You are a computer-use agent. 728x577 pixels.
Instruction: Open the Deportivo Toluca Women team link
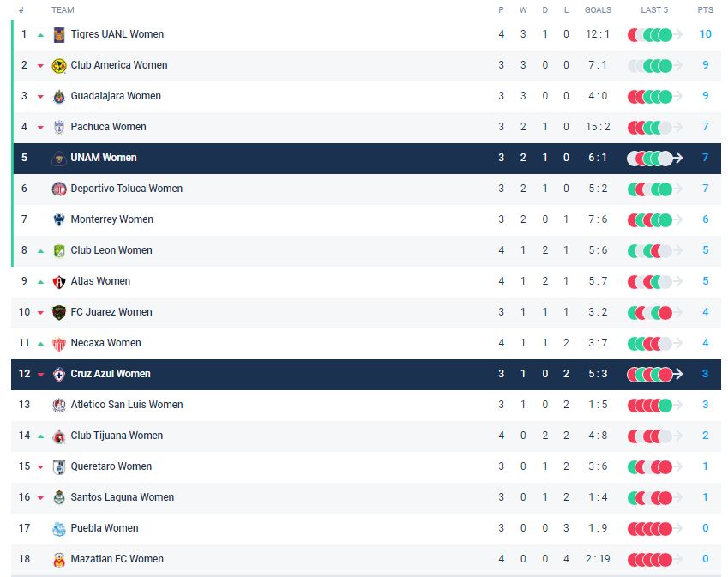[126, 189]
